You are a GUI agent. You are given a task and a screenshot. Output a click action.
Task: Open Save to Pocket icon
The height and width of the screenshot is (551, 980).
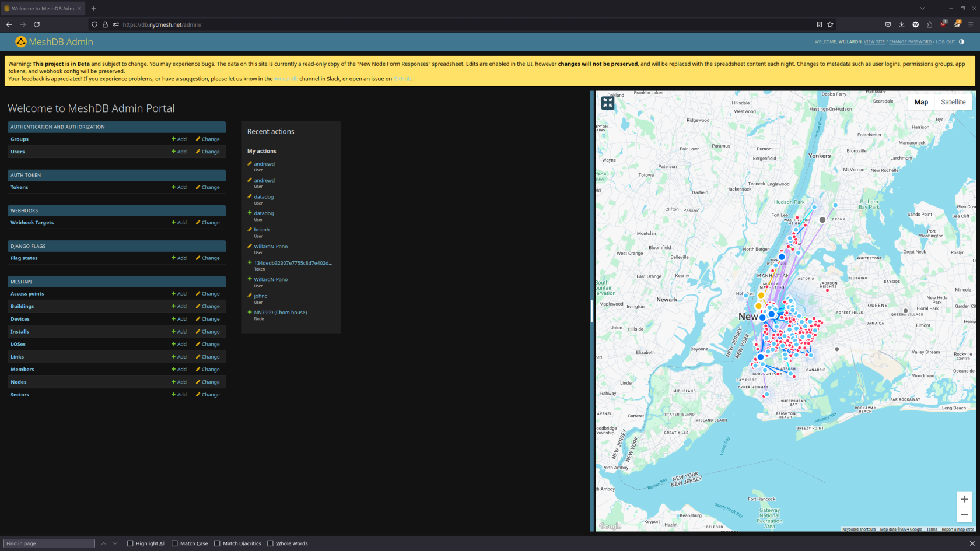click(888, 24)
